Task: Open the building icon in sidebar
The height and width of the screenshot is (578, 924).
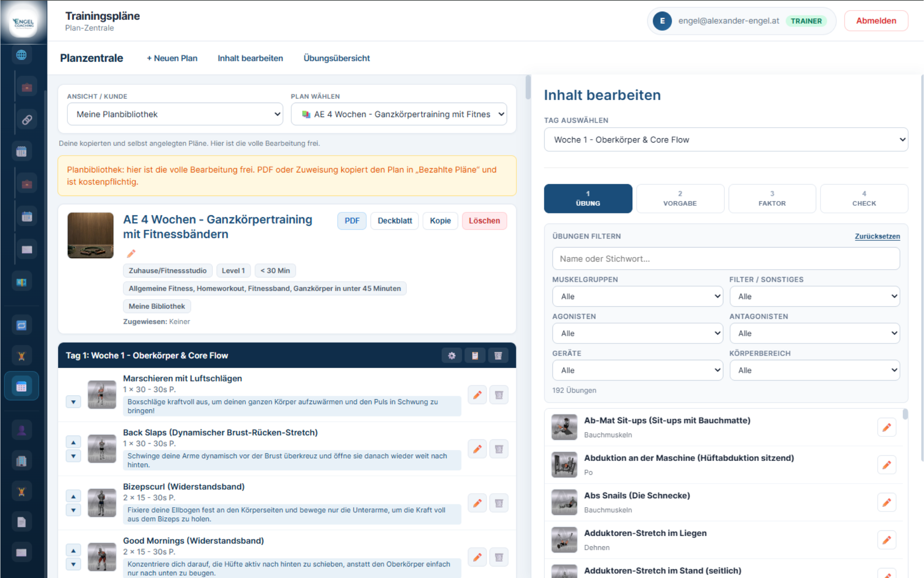Action: pyautogui.click(x=21, y=461)
